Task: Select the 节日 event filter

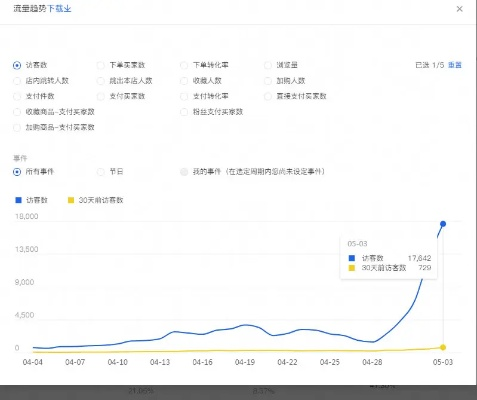Action: (100, 172)
